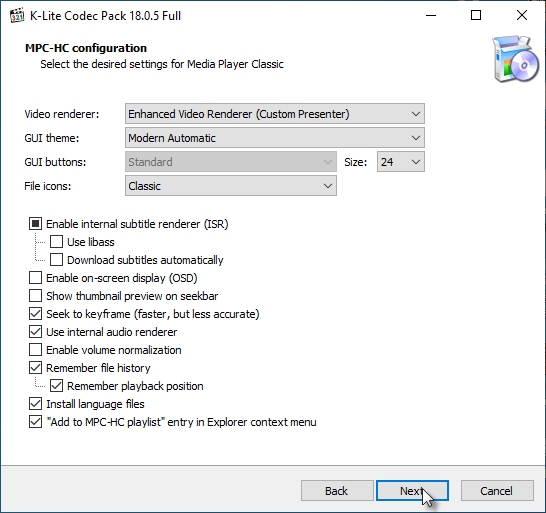Open the File icons dropdown

click(x=231, y=186)
